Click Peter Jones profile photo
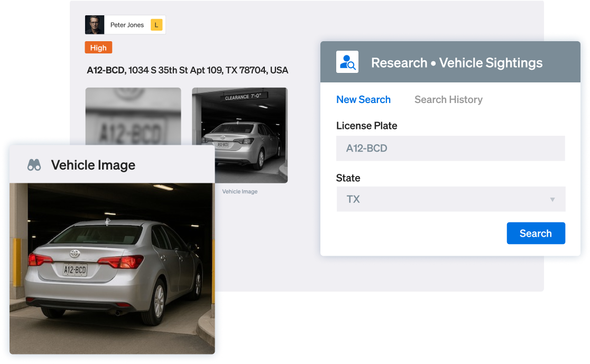590x364 pixels. [x=95, y=25]
